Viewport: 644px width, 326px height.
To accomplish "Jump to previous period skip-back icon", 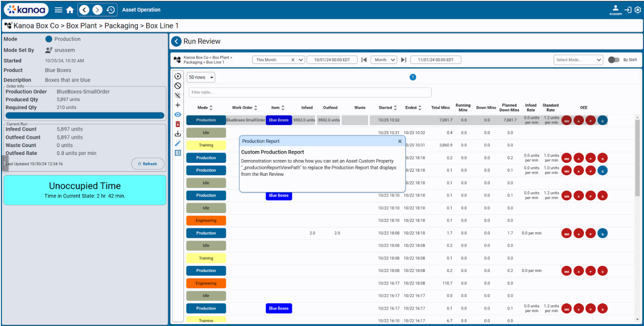I will coord(364,60).
